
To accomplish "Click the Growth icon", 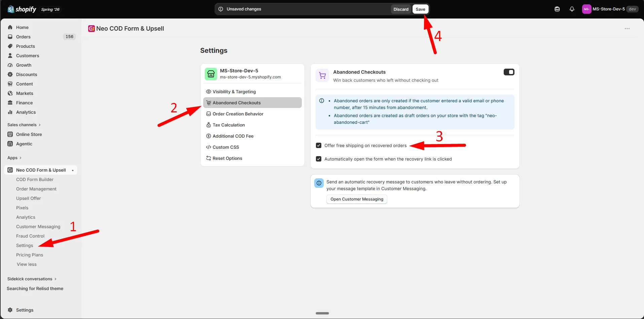I will tap(10, 65).
